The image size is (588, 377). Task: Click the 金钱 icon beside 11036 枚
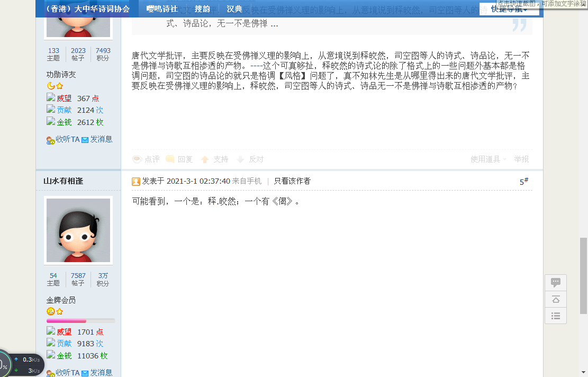point(51,354)
